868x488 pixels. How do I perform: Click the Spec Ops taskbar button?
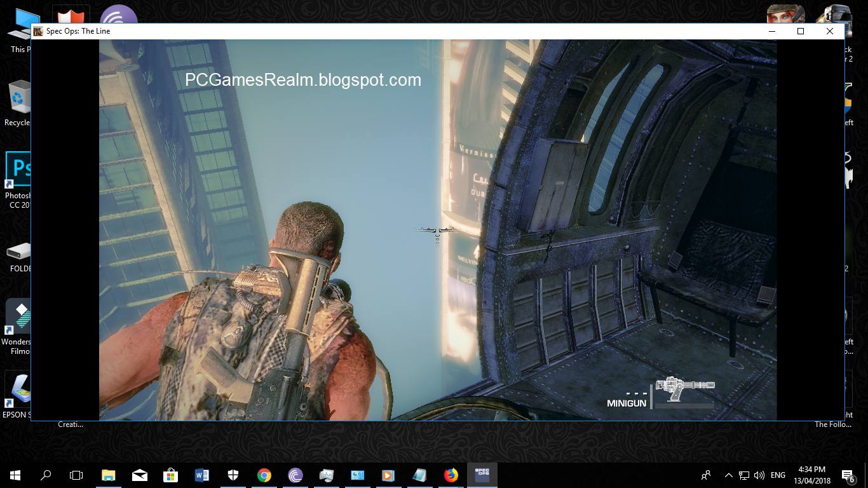click(482, 475)
